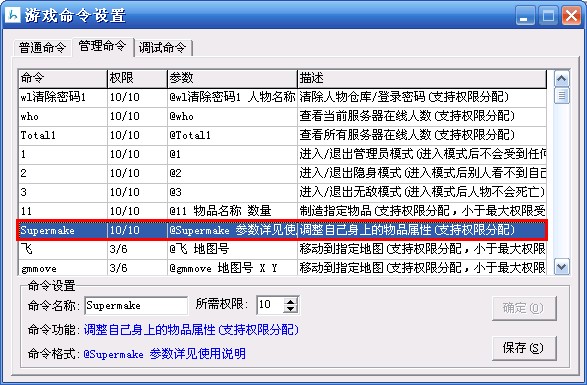Select the Total1 command row
Screen dimensions: 587x385
(x=282, y=136)
